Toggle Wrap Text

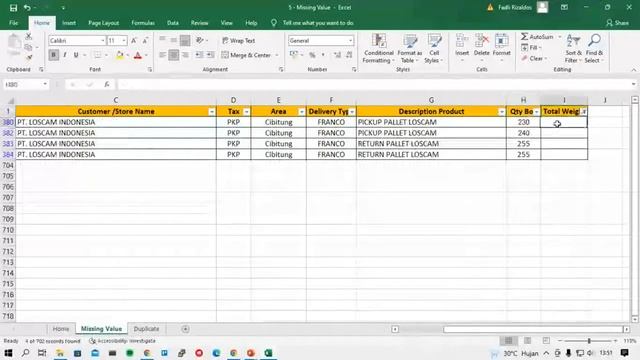tap(238, 40)
